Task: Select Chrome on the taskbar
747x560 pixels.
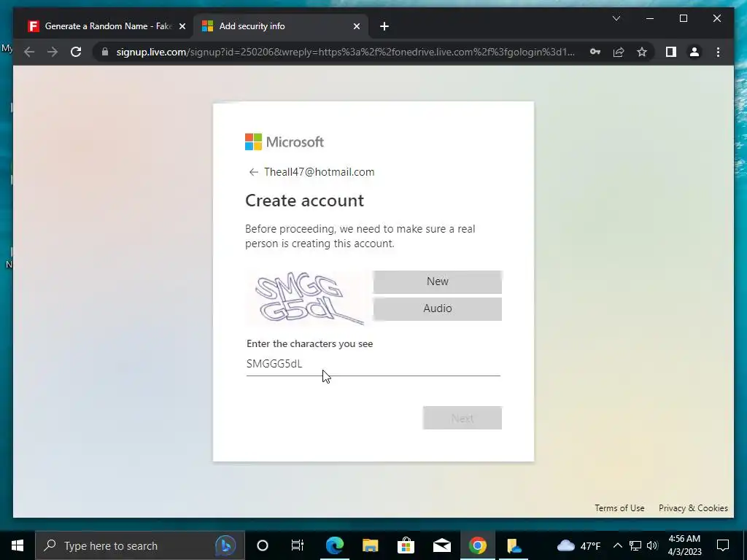Action: pyautogui.click(x=477, y=545)
